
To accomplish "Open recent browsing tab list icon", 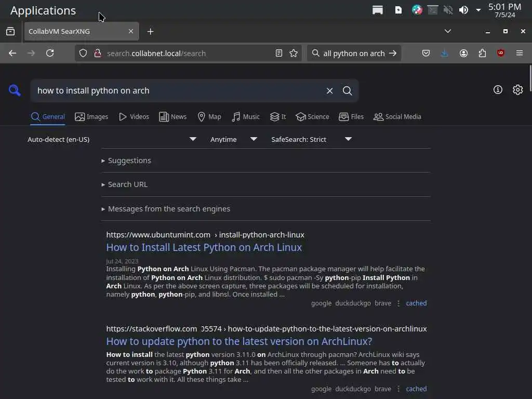I will pyautogui.click(x=10, y=31).
